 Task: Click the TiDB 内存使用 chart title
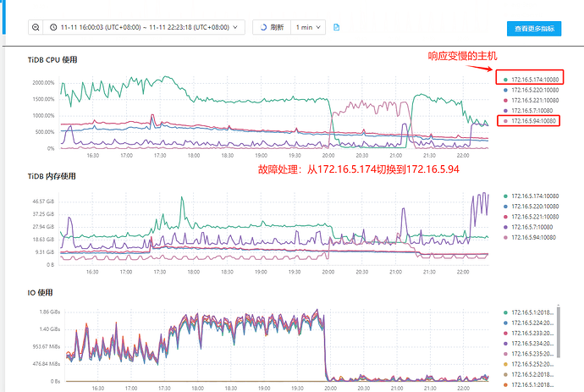point(52,176)
